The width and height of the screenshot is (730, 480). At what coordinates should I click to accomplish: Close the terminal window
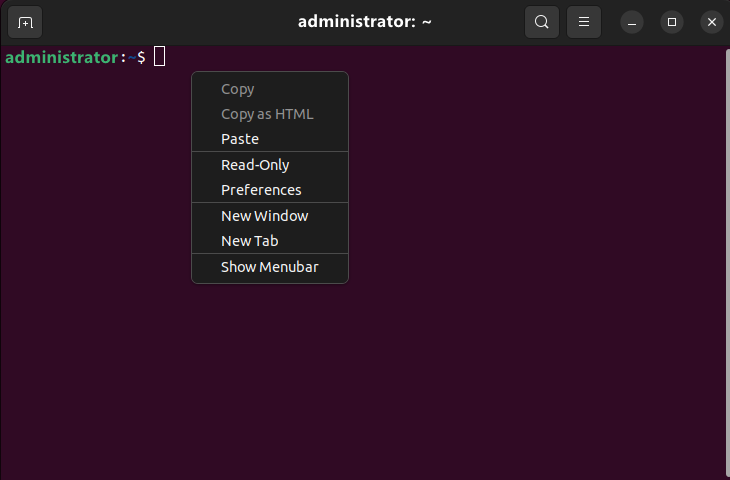711,22
